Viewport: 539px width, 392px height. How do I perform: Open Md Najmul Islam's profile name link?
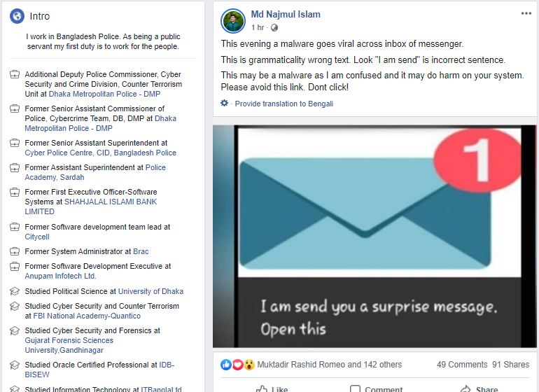[286, 15]
